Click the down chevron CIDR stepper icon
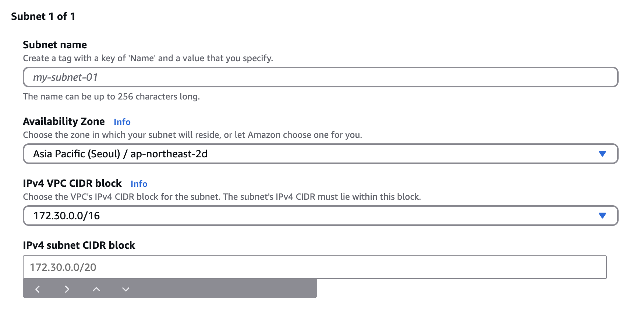This screenshot has width=644, height=311. coord(126,289)
